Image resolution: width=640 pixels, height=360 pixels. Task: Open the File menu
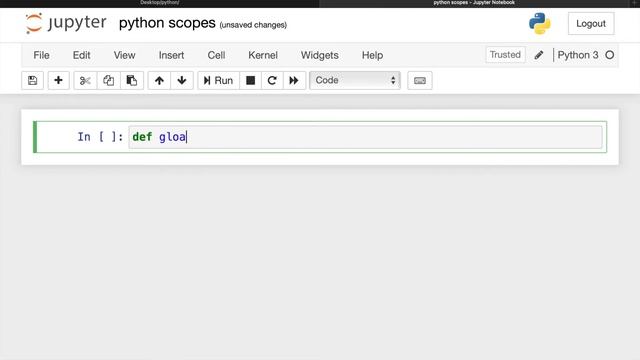coord(41,55)
